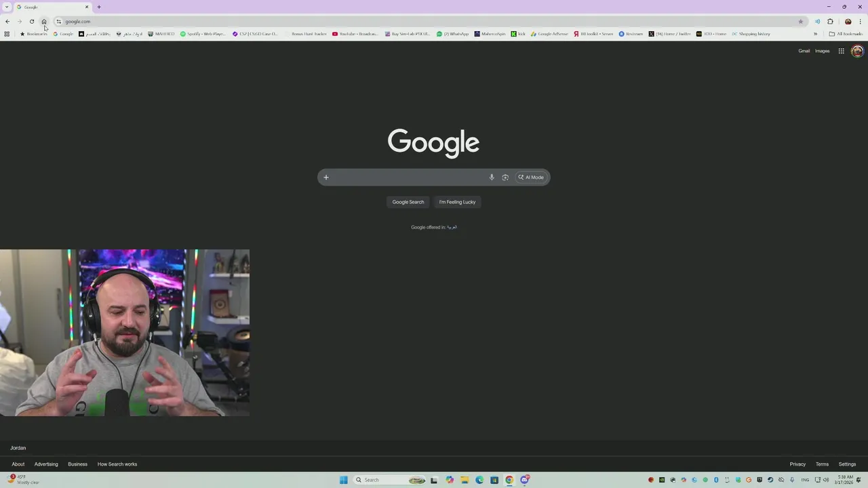Screen dimensions: 868x488
Task: Open a new tab with plus button
Action: coord(99,7)
